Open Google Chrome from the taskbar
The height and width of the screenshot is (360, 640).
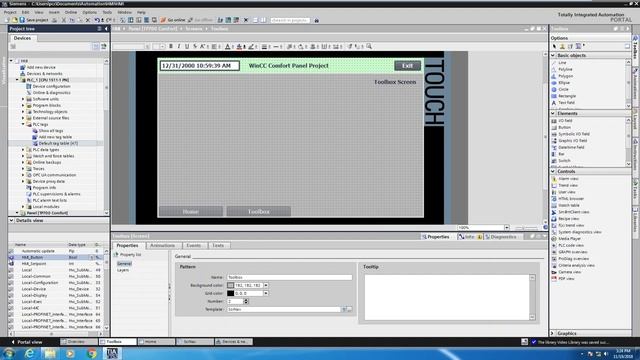click(91, 353)
